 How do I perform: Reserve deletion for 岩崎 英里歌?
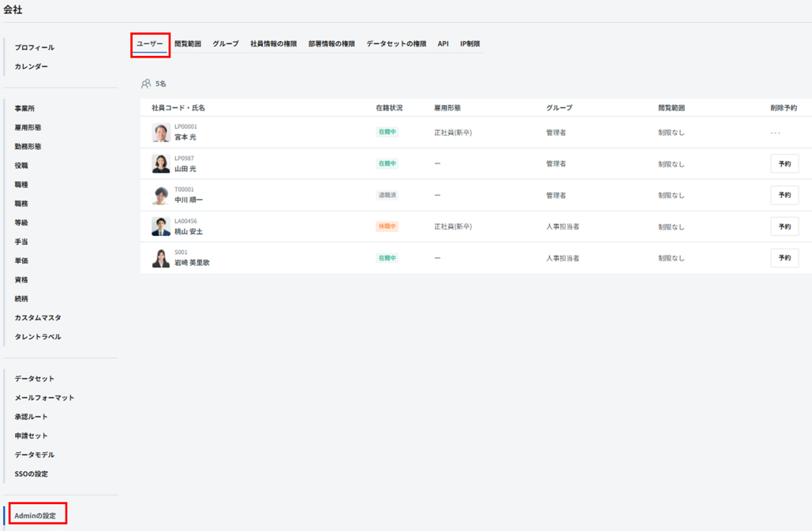(x=784, y=258)
